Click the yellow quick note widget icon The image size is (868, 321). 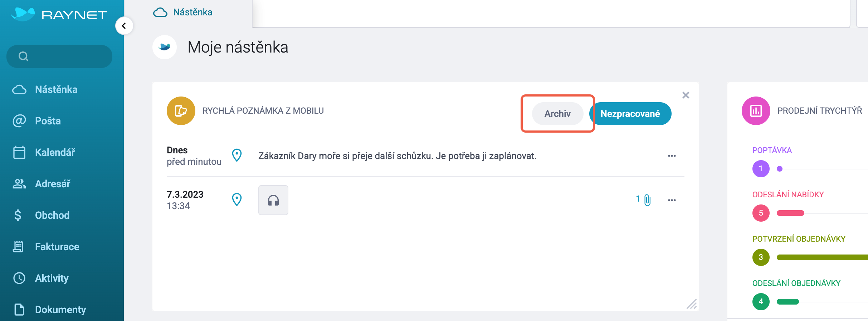pos(181,111)
